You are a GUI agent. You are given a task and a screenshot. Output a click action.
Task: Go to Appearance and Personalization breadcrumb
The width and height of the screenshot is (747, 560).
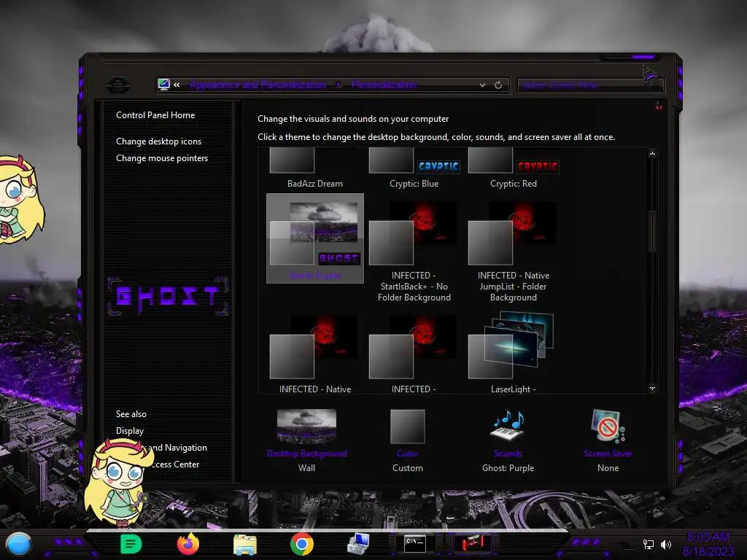258,85
